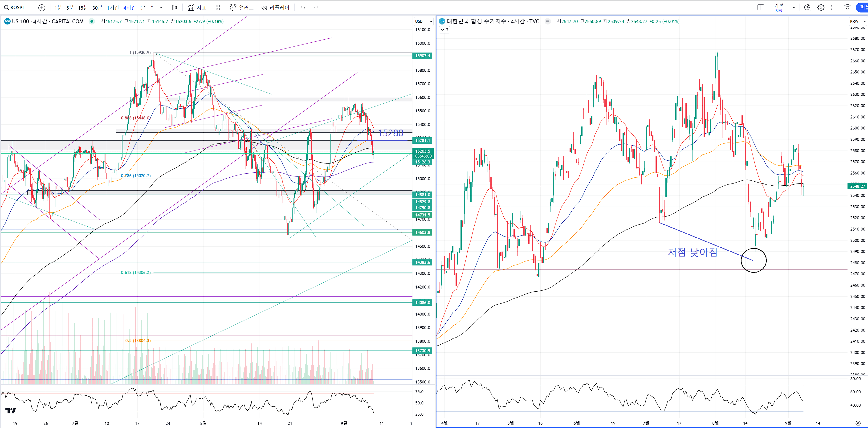Start bar replay with 리플레이
The height and width of the screenshot is (428, 868).
(x=275, y=7)
